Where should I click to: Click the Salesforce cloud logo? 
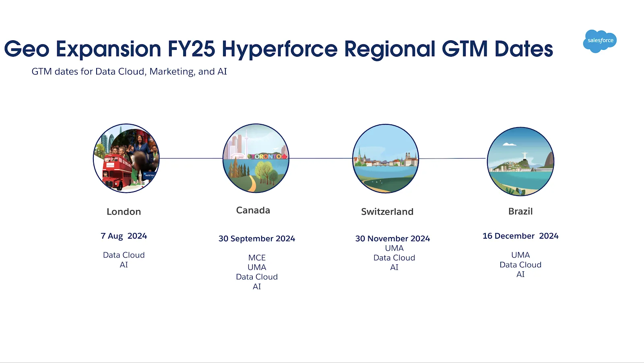[600, 41]
